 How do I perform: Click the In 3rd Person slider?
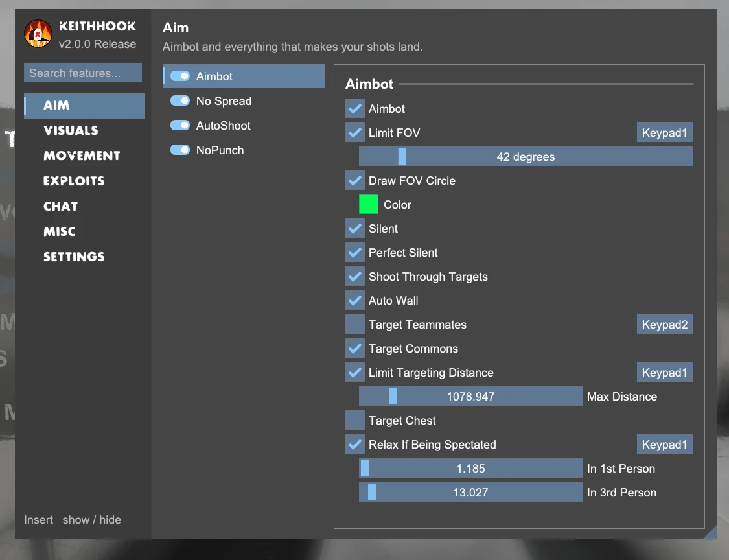471,492
